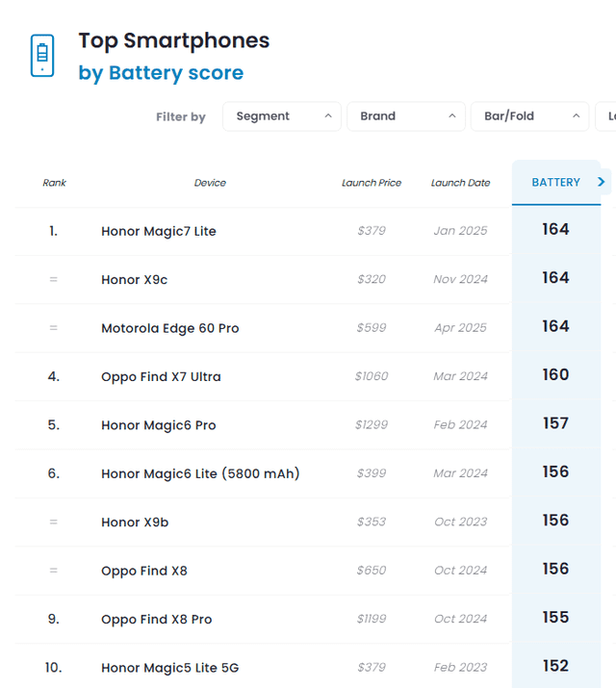Click the Jan 2025 launch date

pyautogui.click(x=460, y=230)
